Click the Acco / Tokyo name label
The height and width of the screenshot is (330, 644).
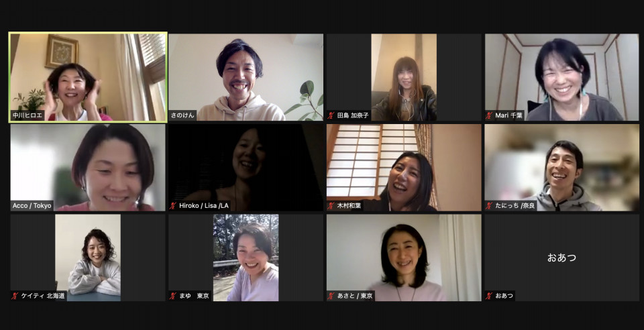tap(32, 206)
